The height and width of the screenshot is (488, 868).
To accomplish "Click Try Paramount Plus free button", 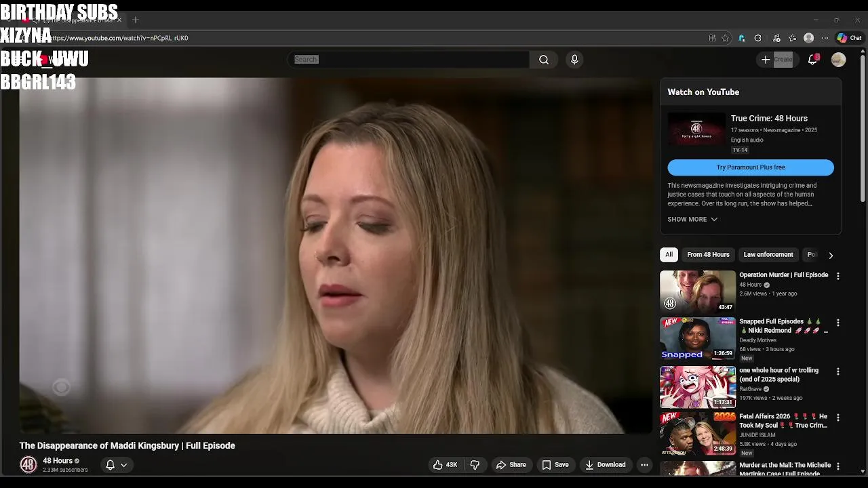I will (x=751, y=167).
